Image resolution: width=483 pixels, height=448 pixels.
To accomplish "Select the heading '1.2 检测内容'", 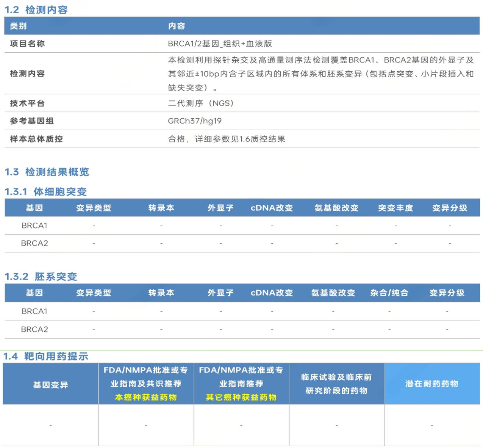I will (36, 10).
